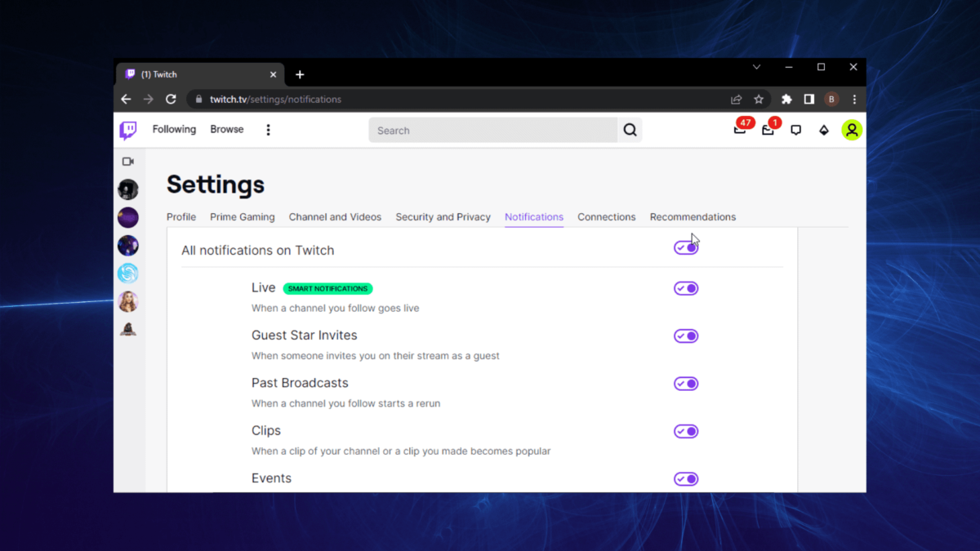980x551 pixels.
Task: Open Chrome profile B avatar
Action: tap(831, 100)
